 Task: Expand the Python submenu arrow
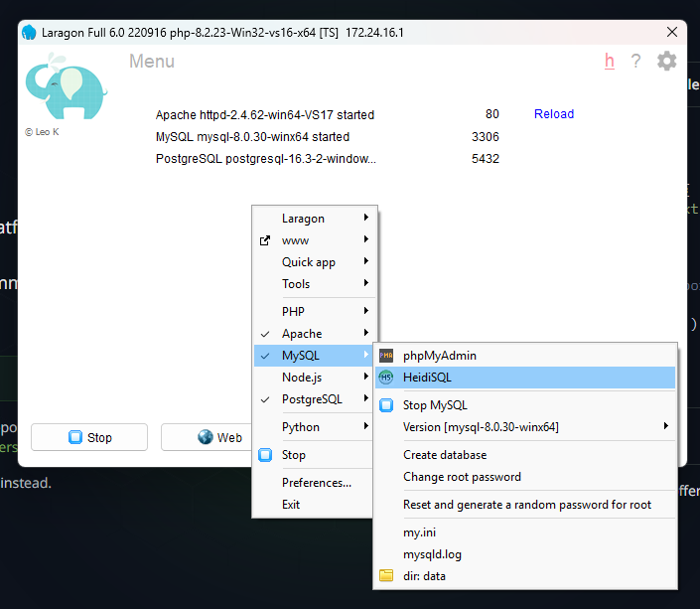366,426
